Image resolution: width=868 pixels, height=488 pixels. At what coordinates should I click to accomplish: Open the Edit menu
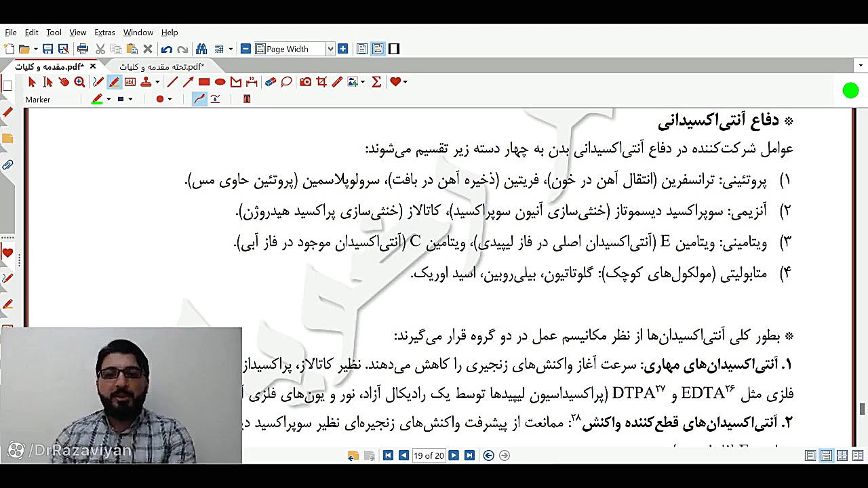[32, 33]
